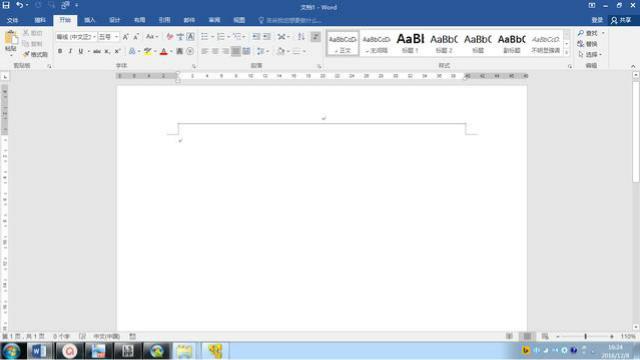
Task: Toggle Italic formatting
Action: click(70, 51)
